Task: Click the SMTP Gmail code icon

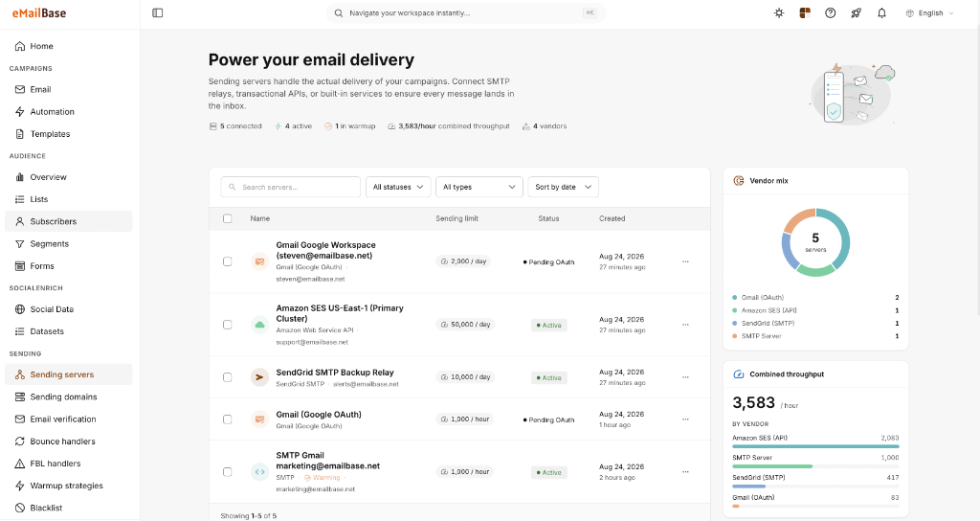Action: coord(259,471)
